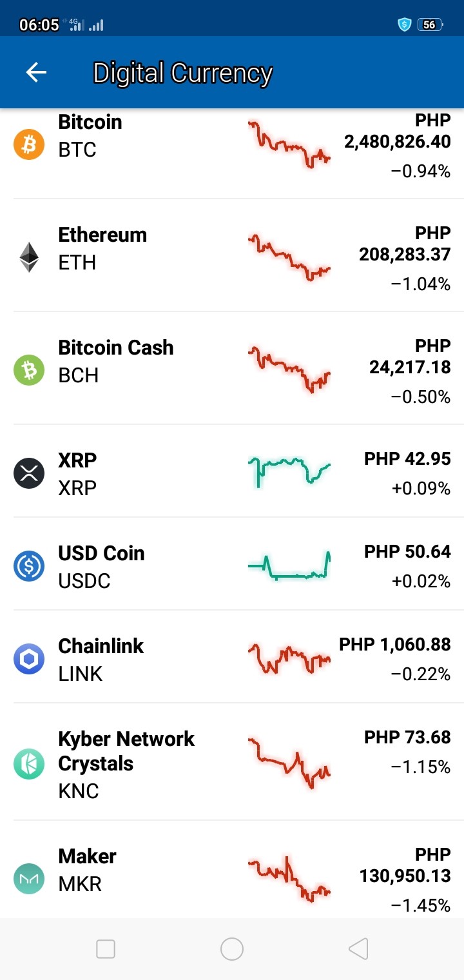Viewport: 464px width, 980px height.
Task: Tap the Kyber Network Crystals logo
Action: 29,764
